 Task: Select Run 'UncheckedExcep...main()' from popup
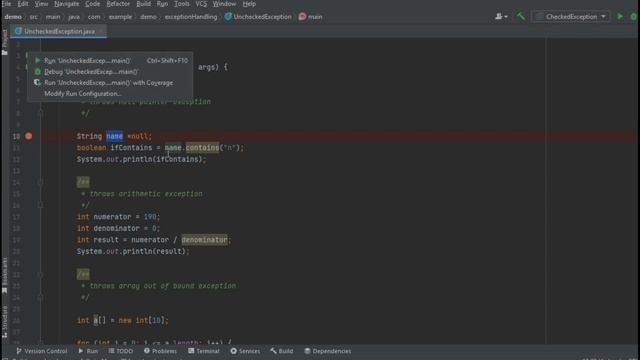(x=110, y=60)
